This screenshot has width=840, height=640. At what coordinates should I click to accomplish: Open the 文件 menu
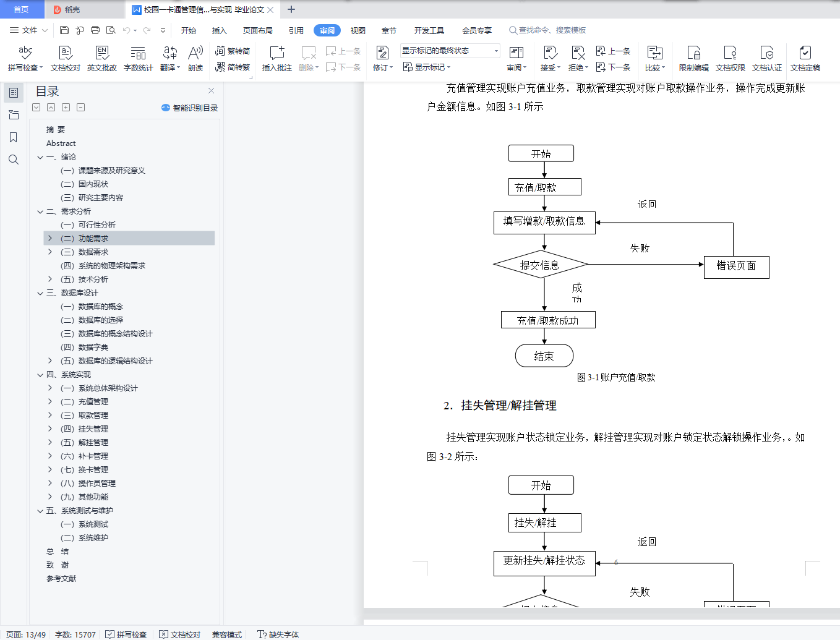28,30
